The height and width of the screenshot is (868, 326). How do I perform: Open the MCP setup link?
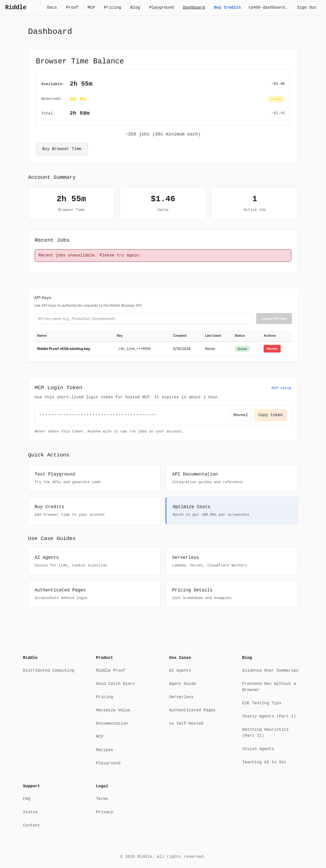tap(281, 388)
